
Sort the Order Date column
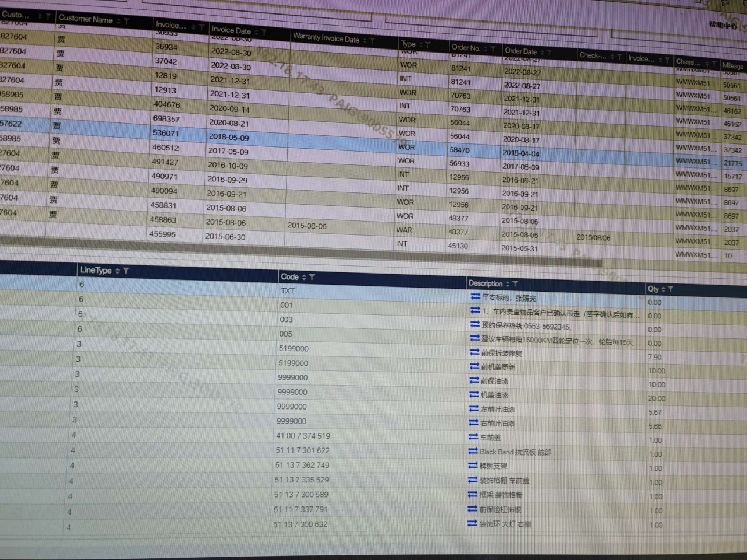click(x=542, y=52)
